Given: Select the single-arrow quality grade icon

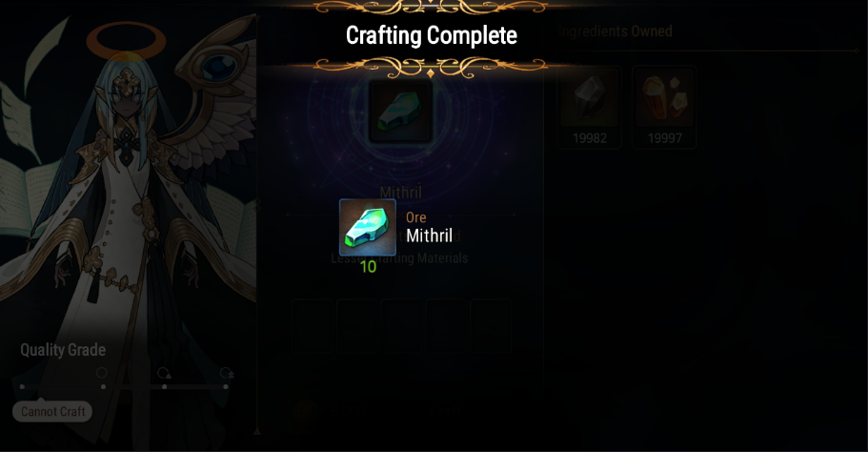Looking at the screenshot, I should [164, 373].
